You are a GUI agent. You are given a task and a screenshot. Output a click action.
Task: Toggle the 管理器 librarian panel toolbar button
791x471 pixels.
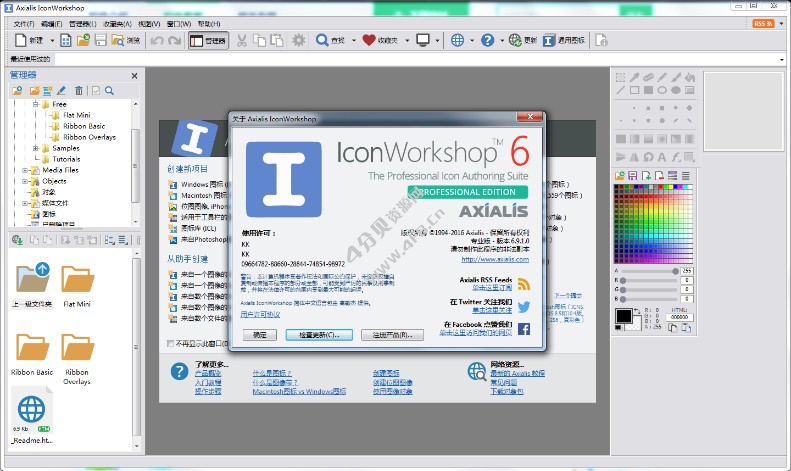coord(208,40)
